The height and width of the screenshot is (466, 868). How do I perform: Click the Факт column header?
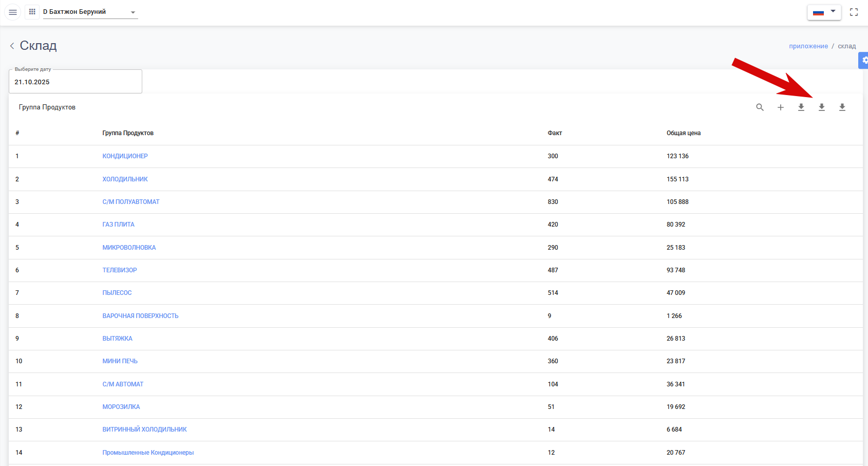tap(555, 133)
